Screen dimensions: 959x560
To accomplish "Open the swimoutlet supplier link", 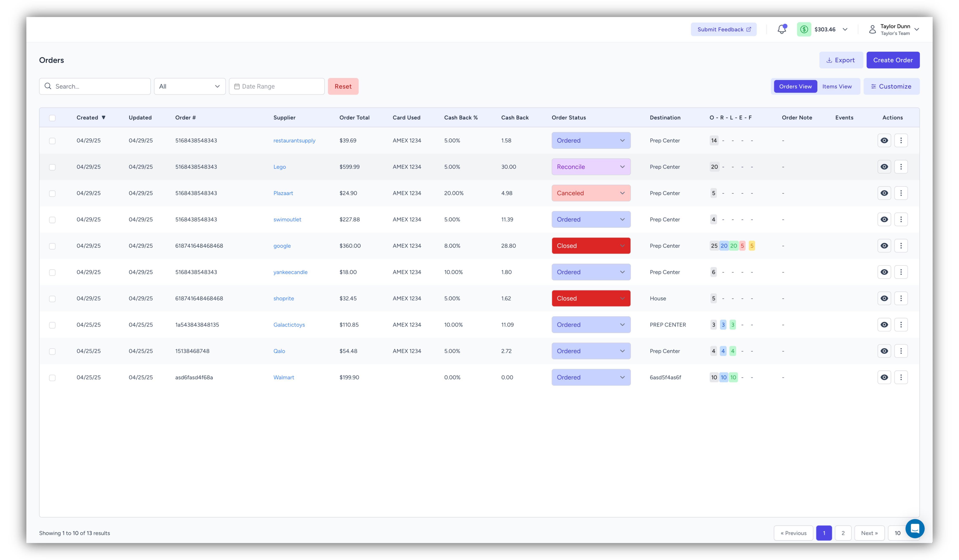I will [x=287, y=219].
